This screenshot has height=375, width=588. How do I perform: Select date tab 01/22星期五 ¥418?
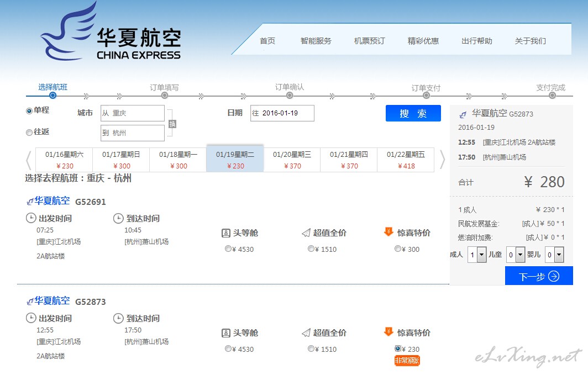pos(406,160)
